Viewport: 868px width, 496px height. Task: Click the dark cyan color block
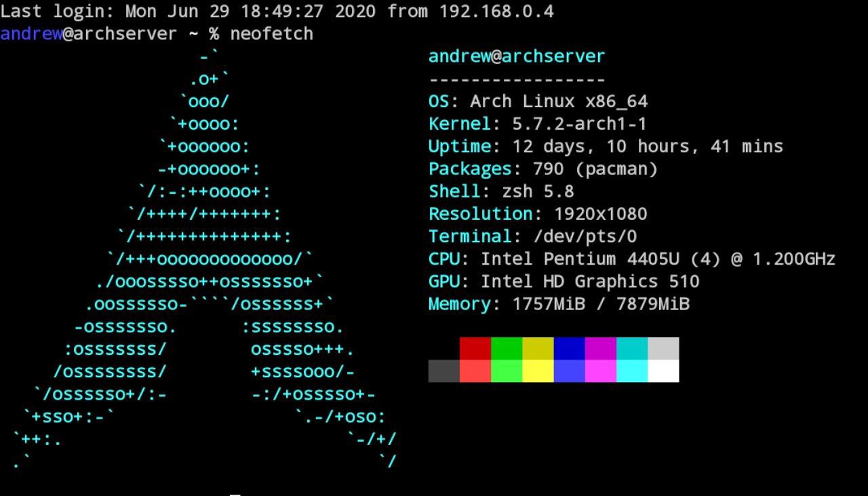[x=632, y=349]
